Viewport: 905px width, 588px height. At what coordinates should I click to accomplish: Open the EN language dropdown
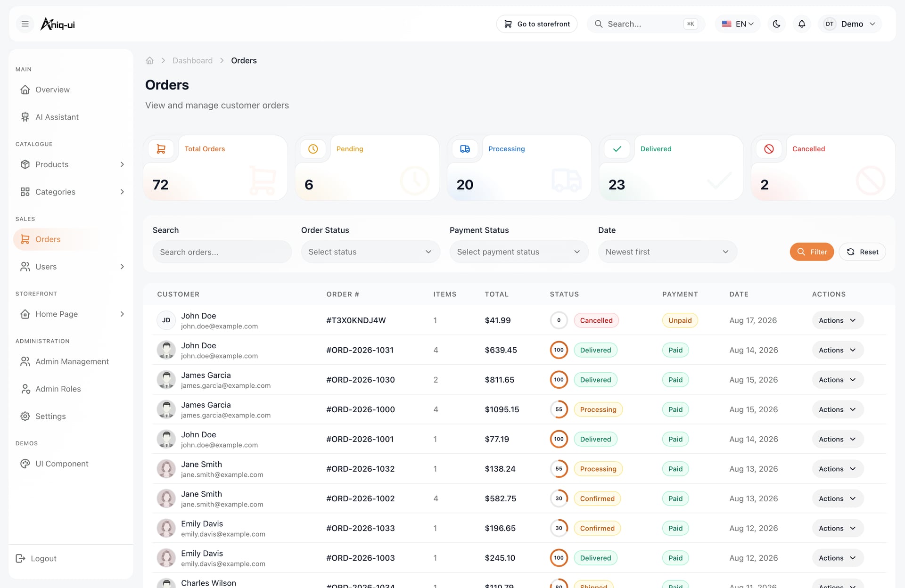tap(738, 24)
